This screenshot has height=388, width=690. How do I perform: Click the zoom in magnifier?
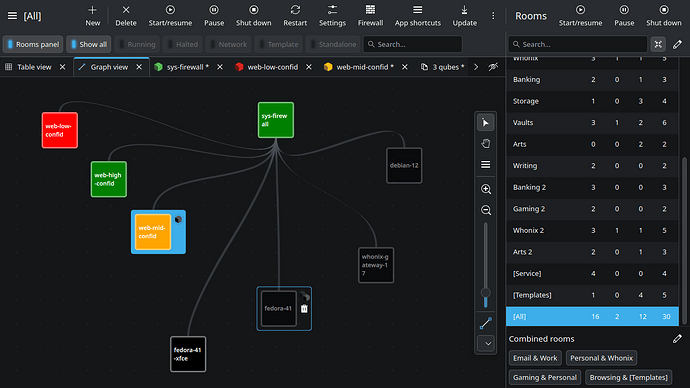point(486,189)
